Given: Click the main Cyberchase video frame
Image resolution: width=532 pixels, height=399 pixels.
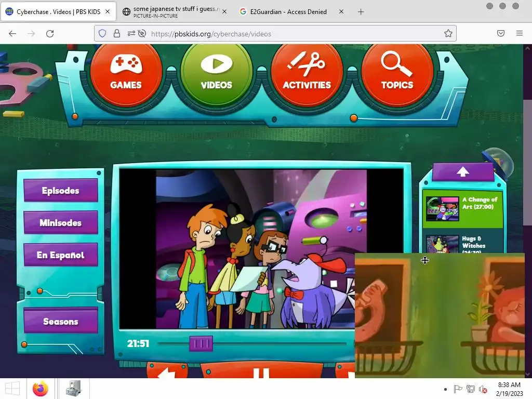Looking at the screenshot, I should pyautogui.click(x=261, y=249).
